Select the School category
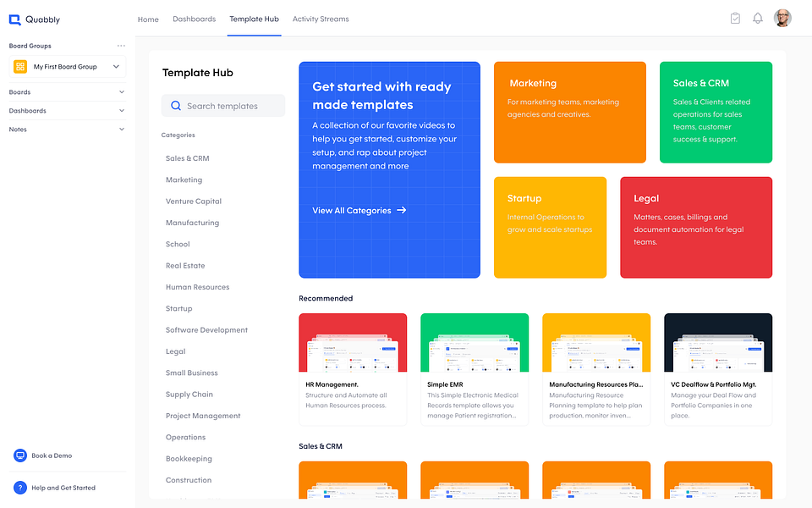 [x=178, y=244]
